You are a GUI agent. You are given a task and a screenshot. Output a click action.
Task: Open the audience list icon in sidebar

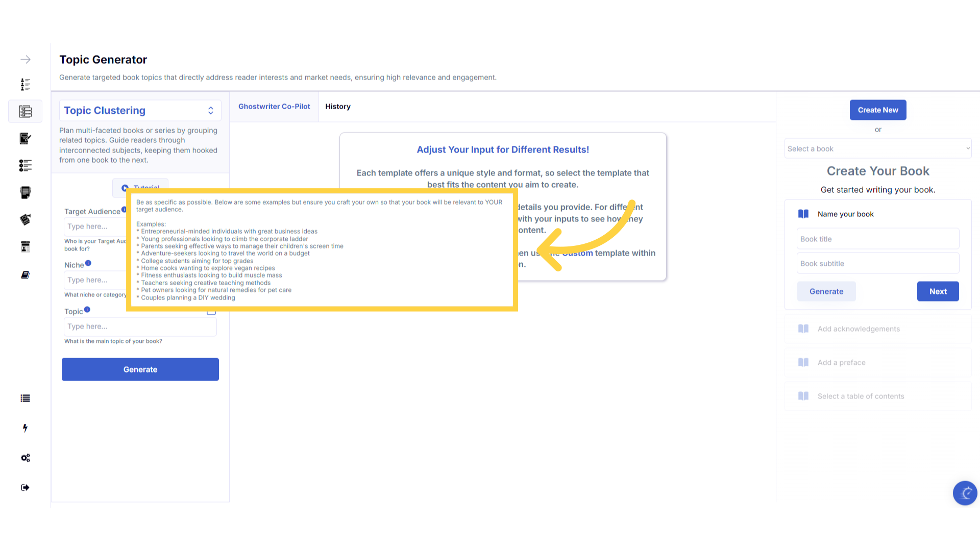pos(25,84)
